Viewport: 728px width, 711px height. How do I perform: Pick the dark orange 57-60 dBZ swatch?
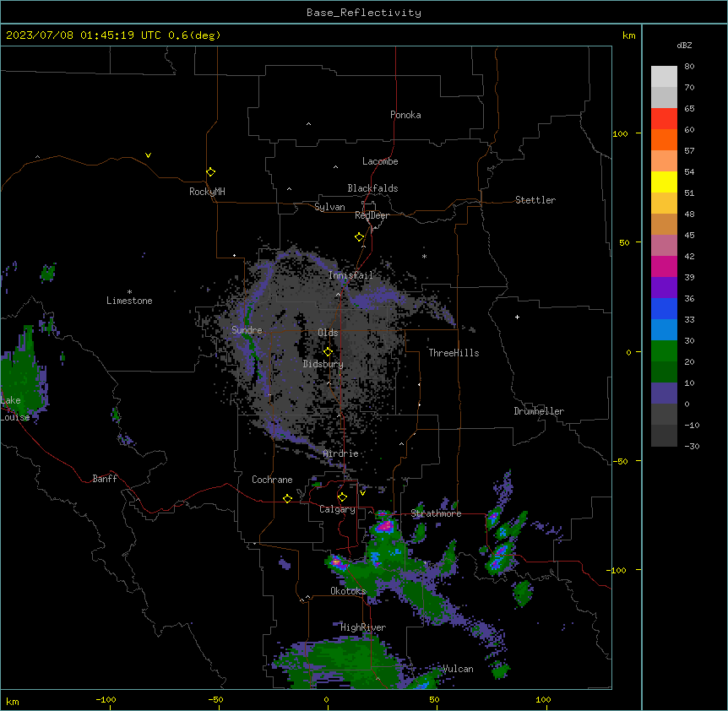click(x=664, y=139)
